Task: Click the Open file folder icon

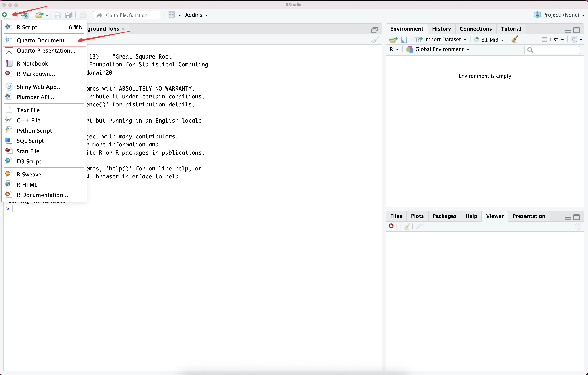Action: [39, 15]
